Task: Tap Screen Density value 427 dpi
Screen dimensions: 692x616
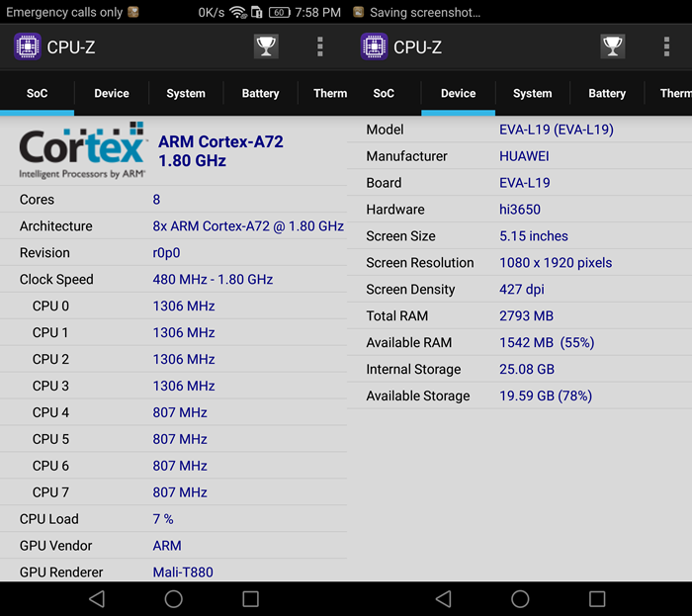Action: (x=521, y=289)
